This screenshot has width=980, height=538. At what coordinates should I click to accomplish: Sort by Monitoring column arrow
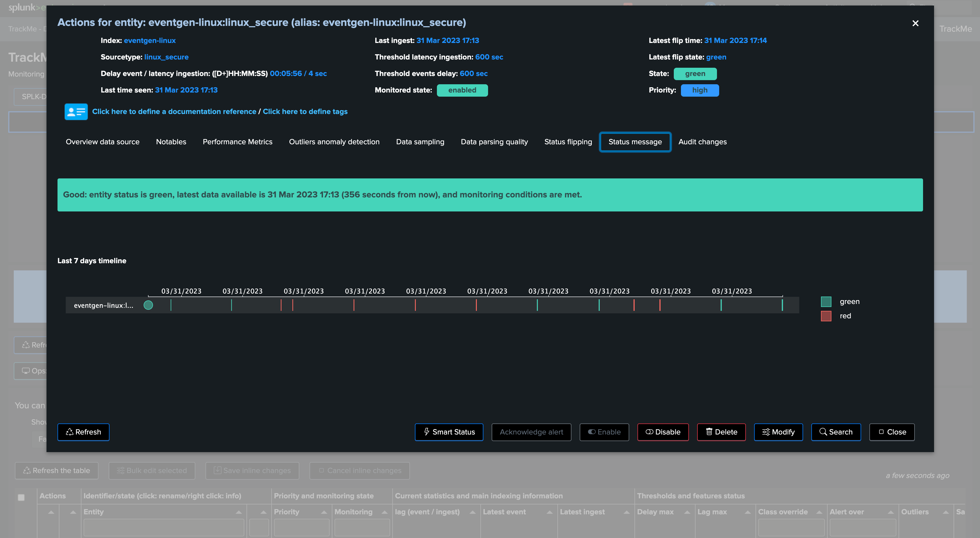[385, 512]
